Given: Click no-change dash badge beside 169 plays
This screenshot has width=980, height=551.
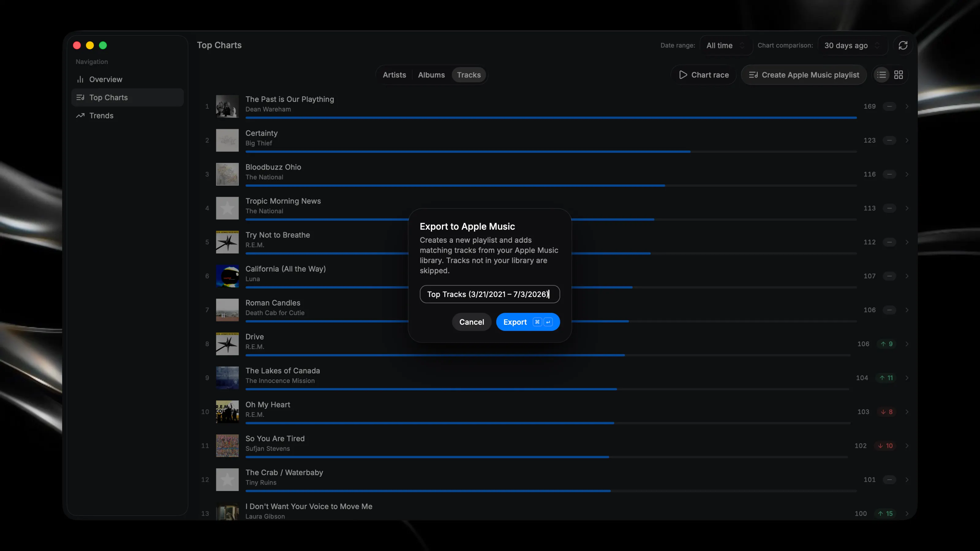Looking at the screenshot, I should coord(889,107).
